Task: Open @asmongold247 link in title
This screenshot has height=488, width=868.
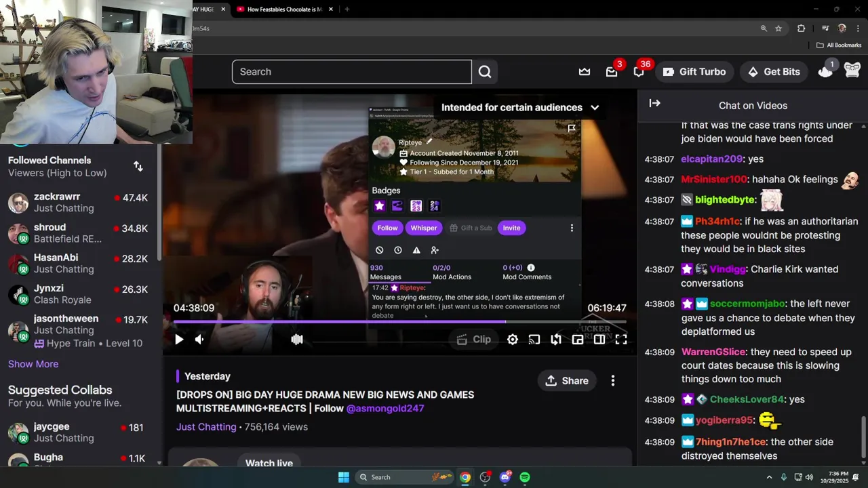Action: 385,408
